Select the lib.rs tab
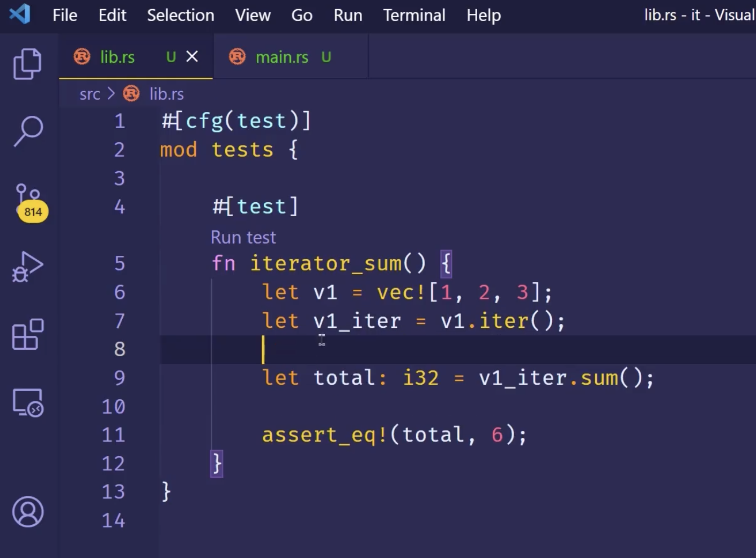Screen dimensions: 756x558 (117, 57)
